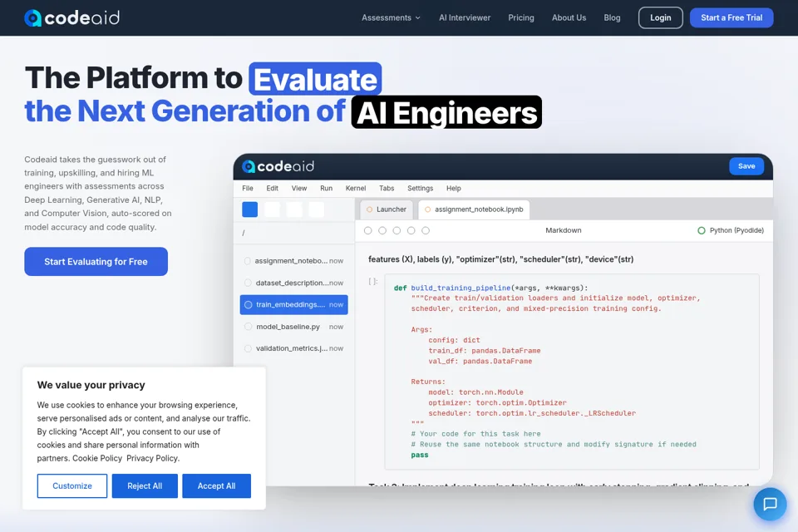This screenshot has width=798, height=532.
Task: Open the live chat bubble icon
Action: (770, 504)
